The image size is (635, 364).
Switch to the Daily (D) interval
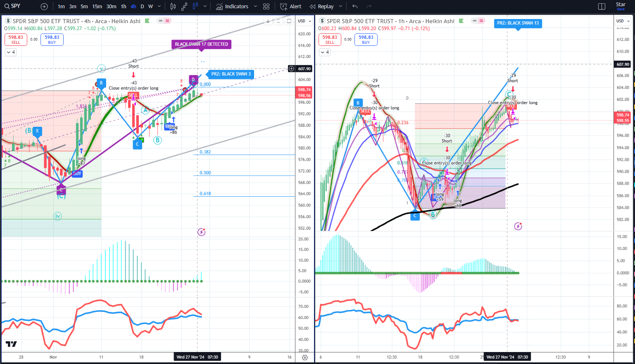pyautogui.click(x=142, y=7)
